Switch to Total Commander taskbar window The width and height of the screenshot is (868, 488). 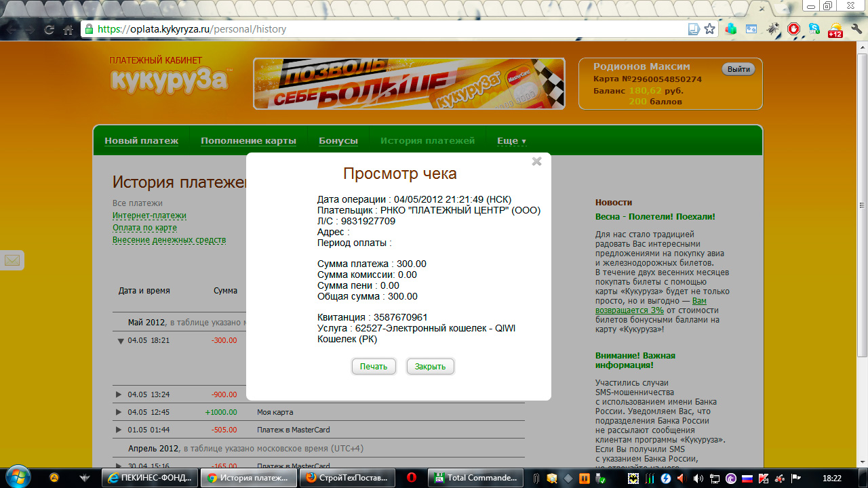[477, 478]
